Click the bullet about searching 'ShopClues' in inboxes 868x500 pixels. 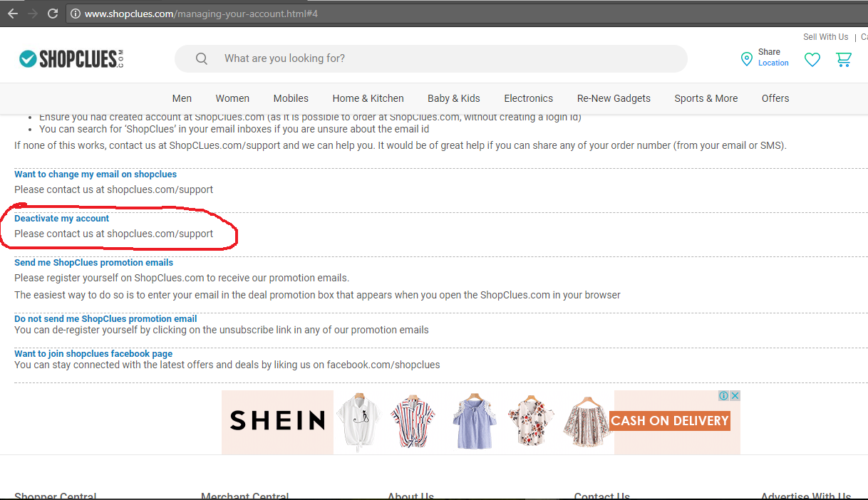pyautogui.click(x=234, y=129)
